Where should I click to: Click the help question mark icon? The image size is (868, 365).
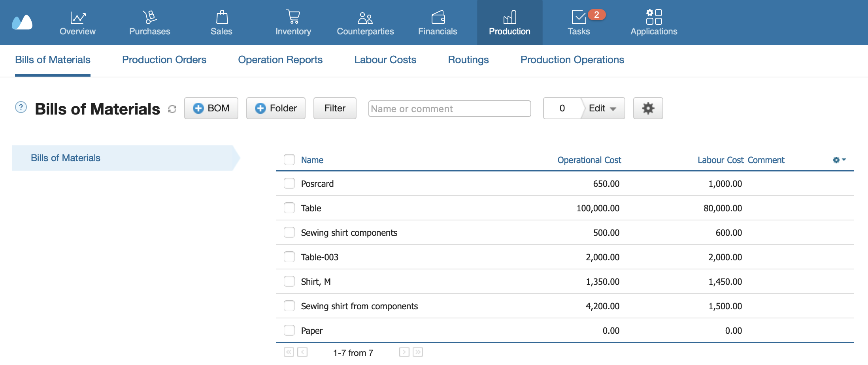click(x=21, y=107)
